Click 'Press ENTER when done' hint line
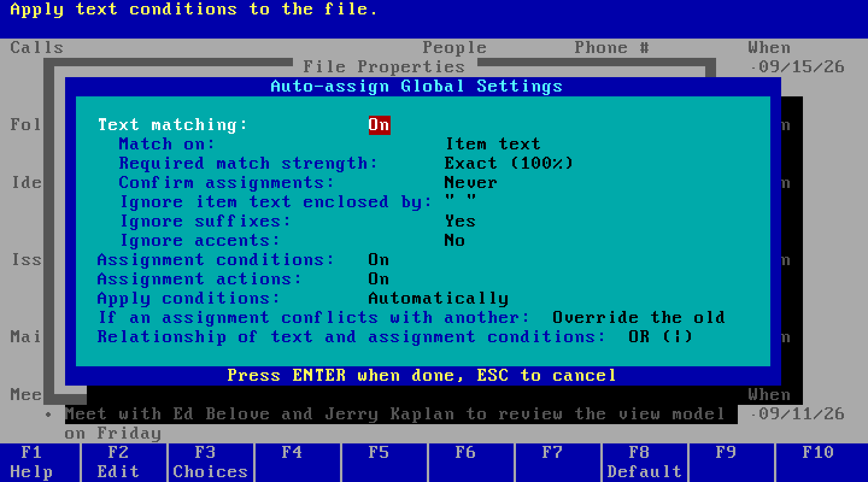 pos(423,375)
